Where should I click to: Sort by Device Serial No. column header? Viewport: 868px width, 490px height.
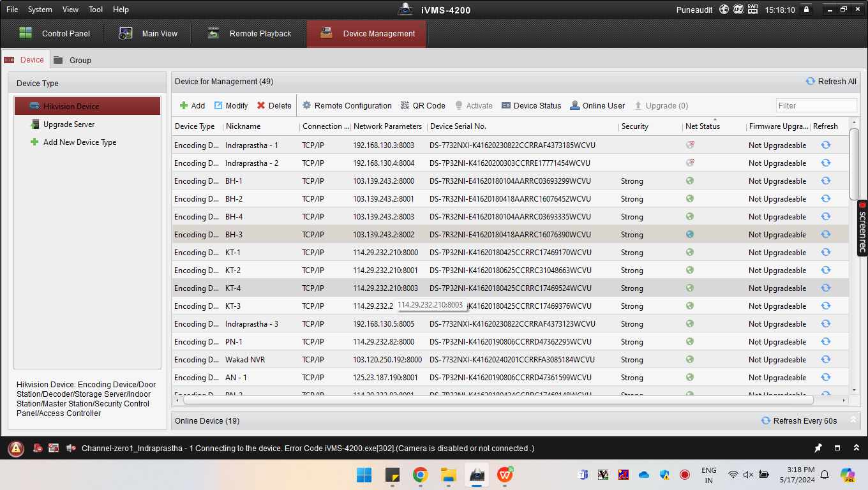point(523,126)
